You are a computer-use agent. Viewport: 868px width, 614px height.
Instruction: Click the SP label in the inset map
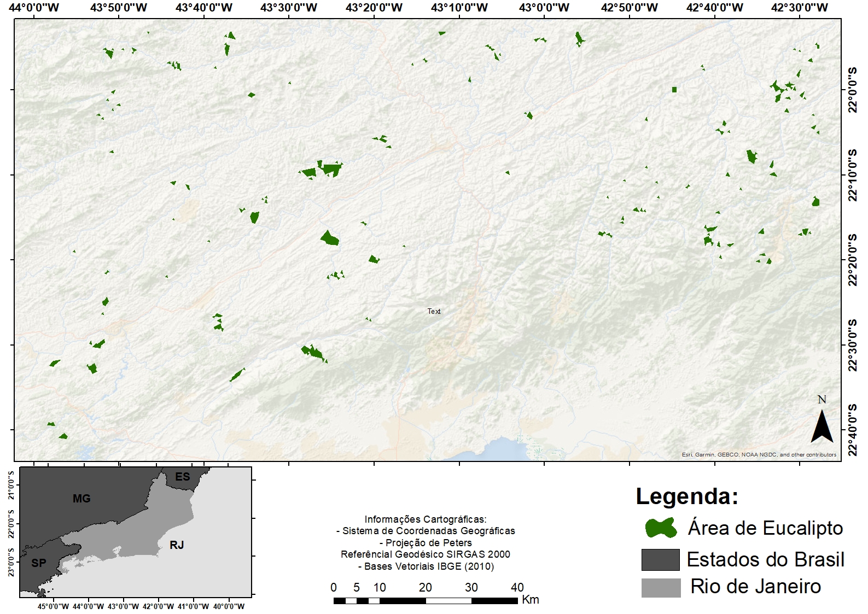(38, 563)
